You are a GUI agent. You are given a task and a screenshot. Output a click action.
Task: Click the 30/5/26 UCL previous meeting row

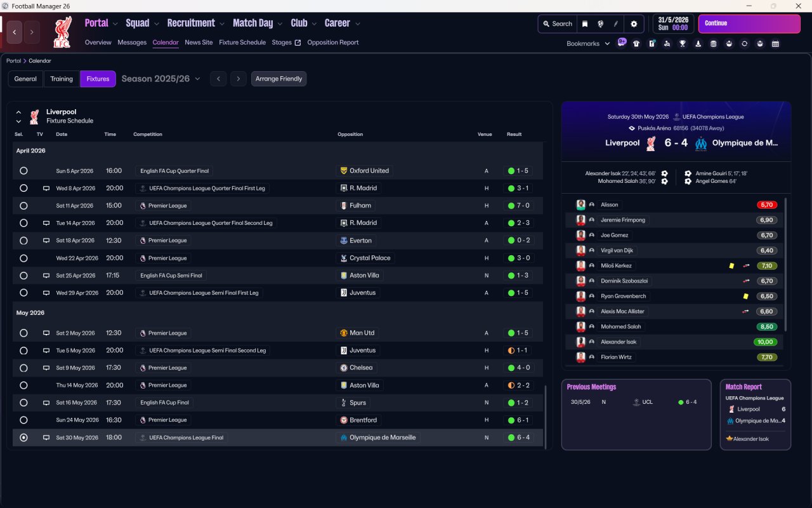636,402
